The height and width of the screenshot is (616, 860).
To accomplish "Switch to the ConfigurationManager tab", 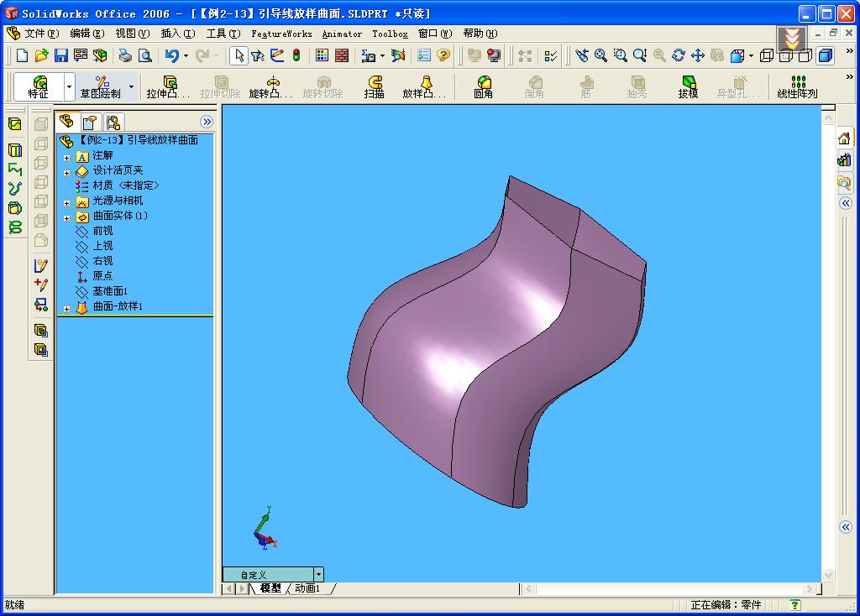I will 113,122.
